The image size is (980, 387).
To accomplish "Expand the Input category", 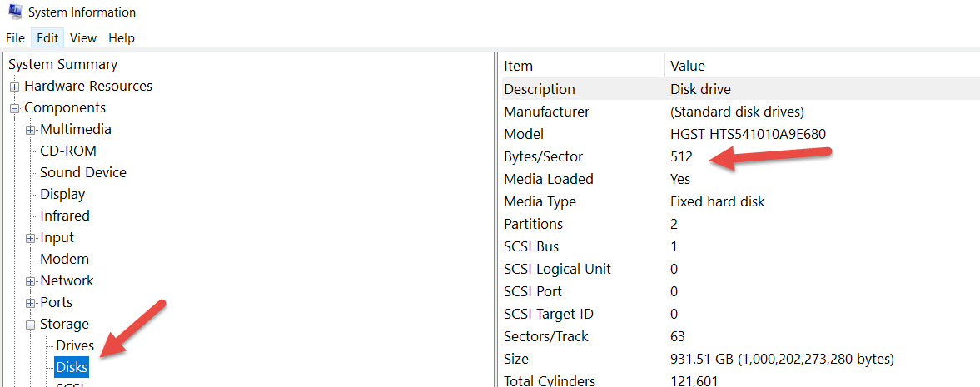I will coord(31,238).
